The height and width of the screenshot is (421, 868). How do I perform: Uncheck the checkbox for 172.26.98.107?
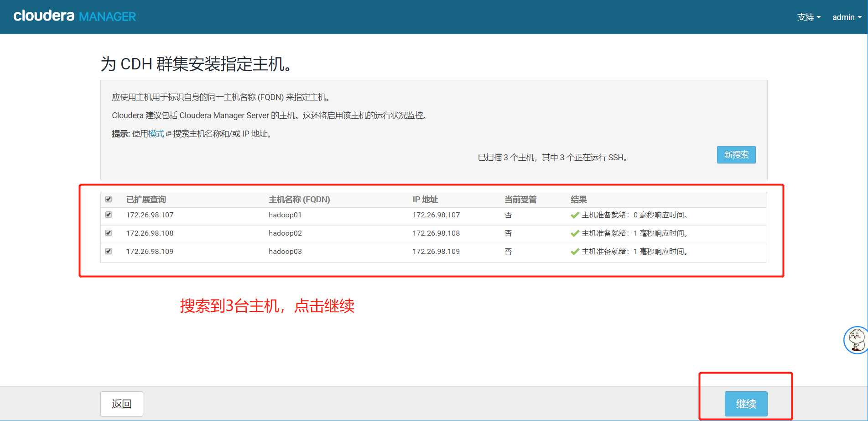[x=109, y=215]
